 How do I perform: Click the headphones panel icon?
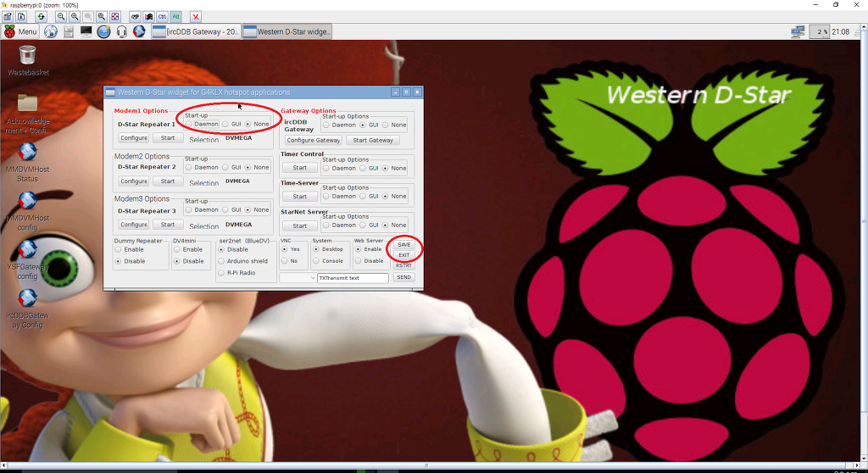point(121,31)
